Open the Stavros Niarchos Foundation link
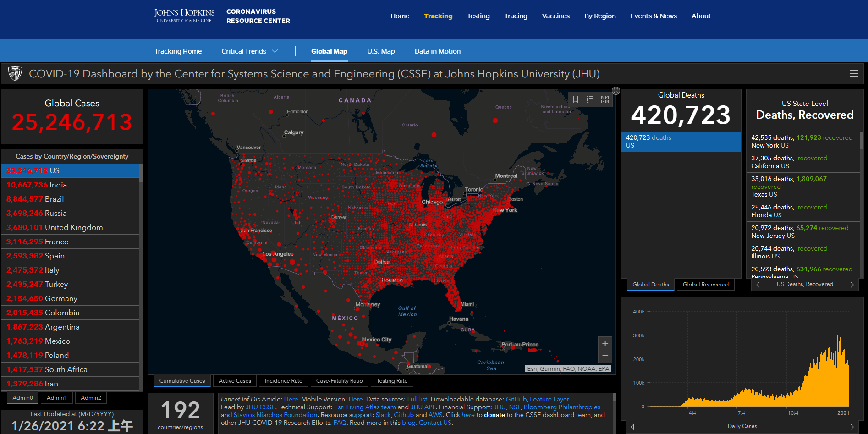 pyautogui.click(x=275, y=415)
